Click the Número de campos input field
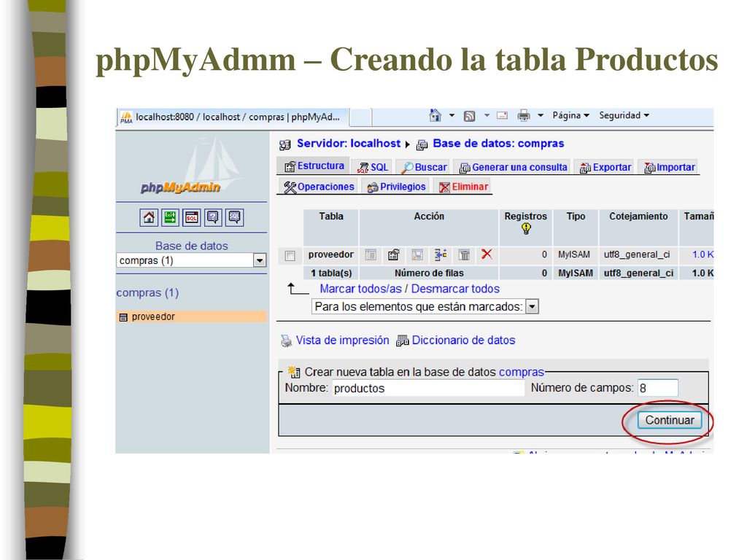Viewport: 747px width, 560px height. click(x=657, y=388)
